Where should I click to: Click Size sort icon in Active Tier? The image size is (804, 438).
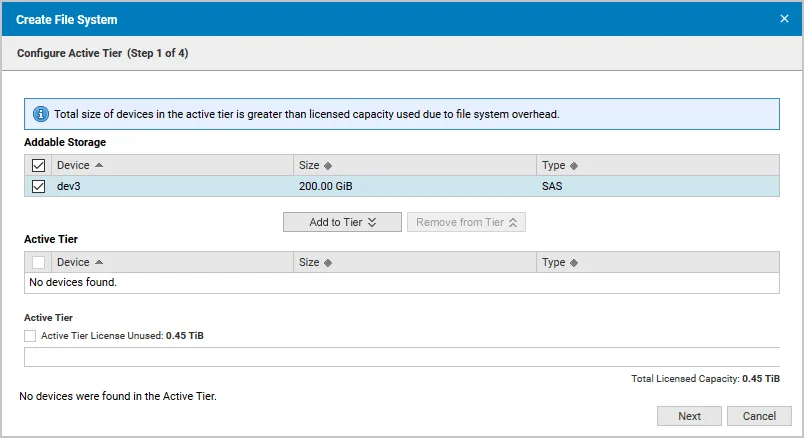pyautogui.click(x=328, y=262)
